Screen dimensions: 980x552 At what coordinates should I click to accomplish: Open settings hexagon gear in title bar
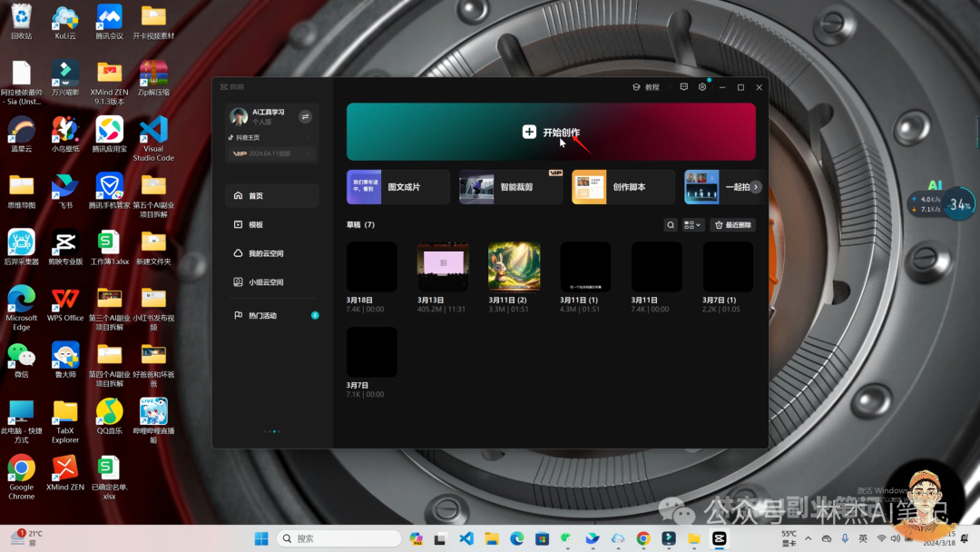(702, 87)
